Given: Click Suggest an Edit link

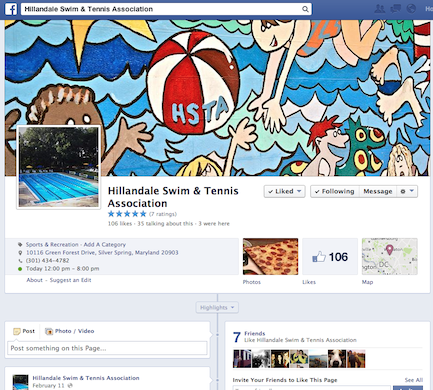Looking at the screenshot, I should click(x=70, y=280).
